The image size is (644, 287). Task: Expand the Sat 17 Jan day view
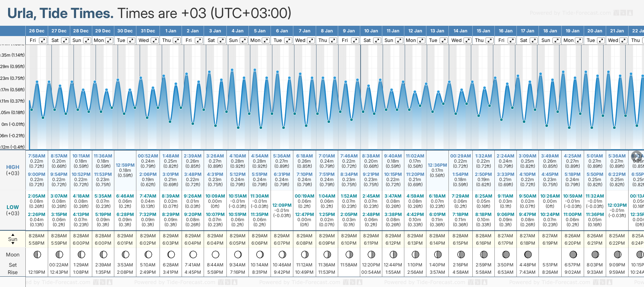[534, 40]
